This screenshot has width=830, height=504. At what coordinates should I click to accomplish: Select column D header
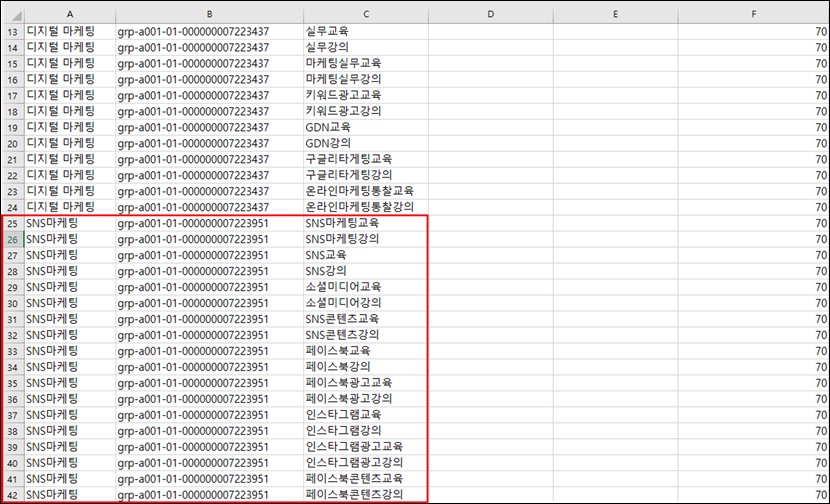[x=491, y=15]
